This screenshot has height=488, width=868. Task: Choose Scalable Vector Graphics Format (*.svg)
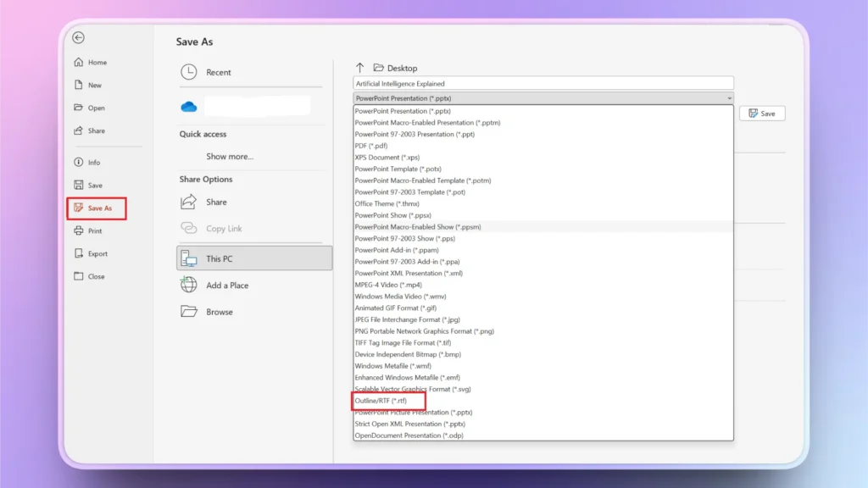pos(543,389)
